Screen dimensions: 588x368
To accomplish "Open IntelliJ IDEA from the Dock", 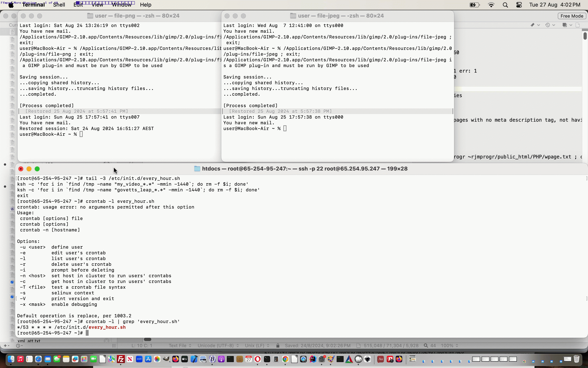I will [313, 359].
